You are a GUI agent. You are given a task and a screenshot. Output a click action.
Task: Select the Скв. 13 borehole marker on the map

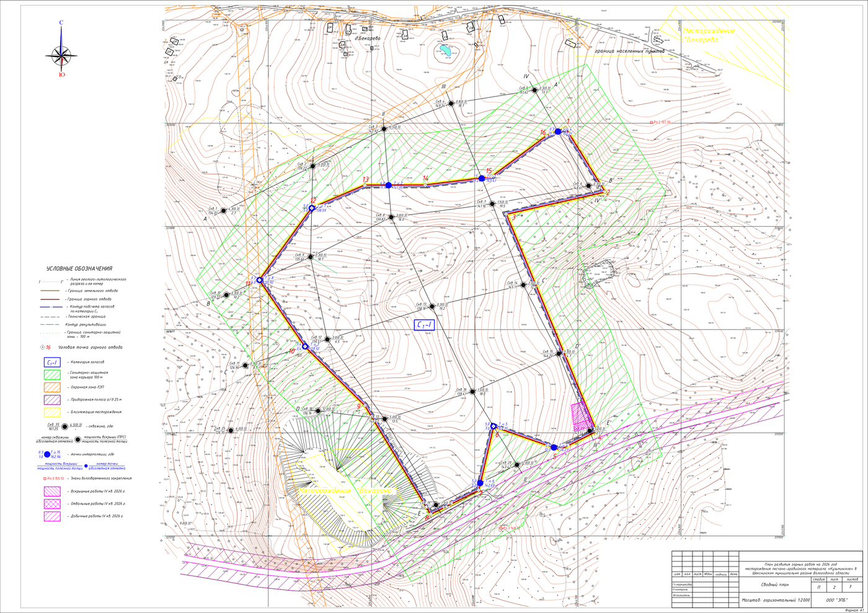[x=432, y=307]
